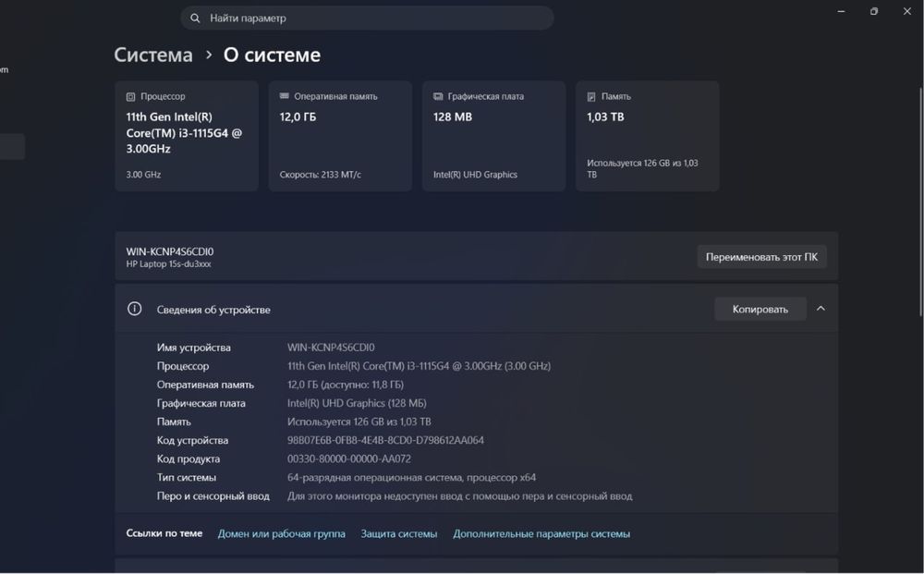This screenshot has height=574, width=924.
Task: Collapse the Сведения об устройстве section chevron
Action: [821, 309]
